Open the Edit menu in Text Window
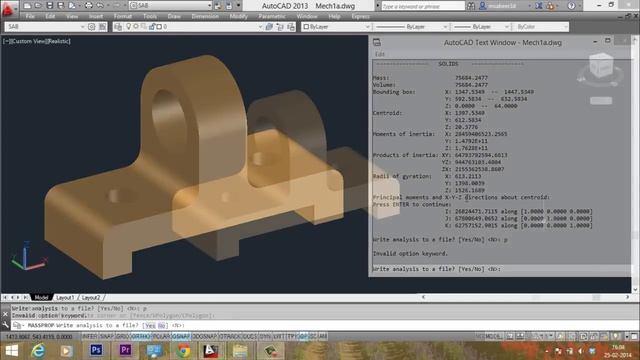 click(x=380, y=54)
